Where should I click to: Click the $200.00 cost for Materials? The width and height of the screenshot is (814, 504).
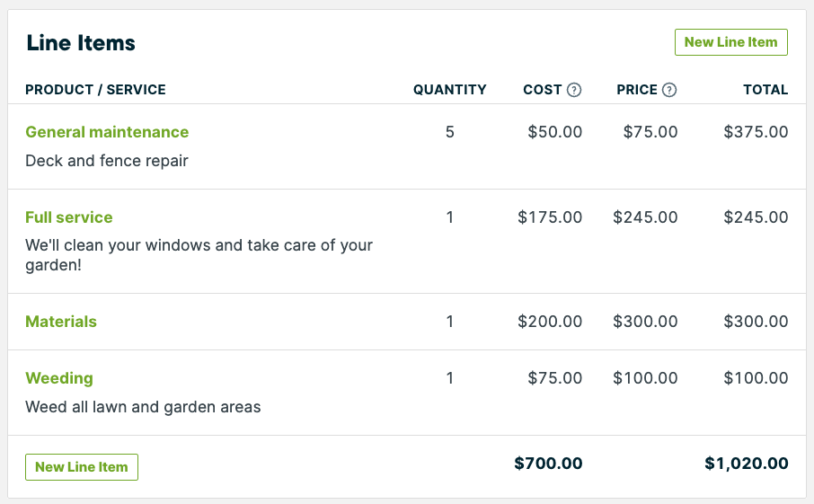[550, 322]
